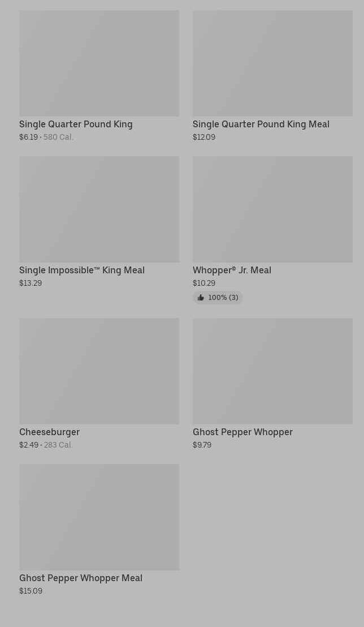Open the Ghost Pepper Whopper Meal thumbnail
This screenshot has width=364, height=627.
click(x=99, y=517)
